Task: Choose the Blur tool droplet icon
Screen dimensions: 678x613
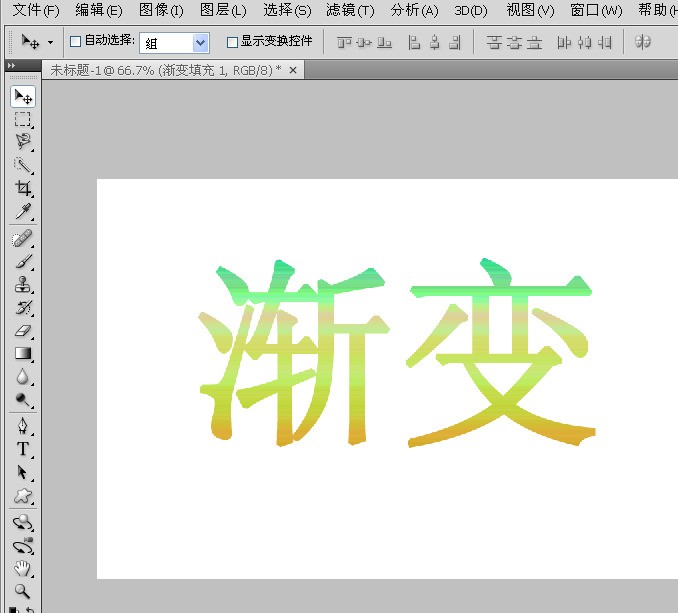Action: [23, 377]
